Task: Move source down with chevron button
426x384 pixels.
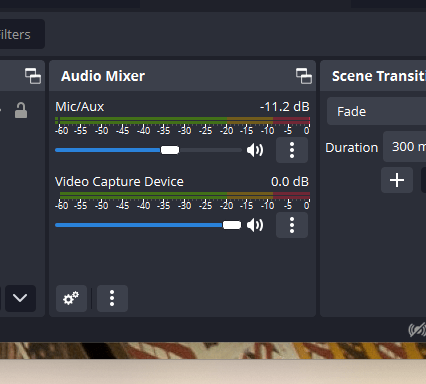Action: (x=20, y=298)
